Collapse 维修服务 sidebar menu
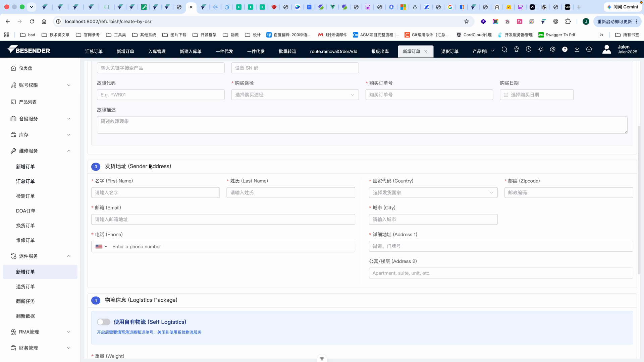Viewport: 644px width, 362px height. pyautogui.click(x=40, y=151)
